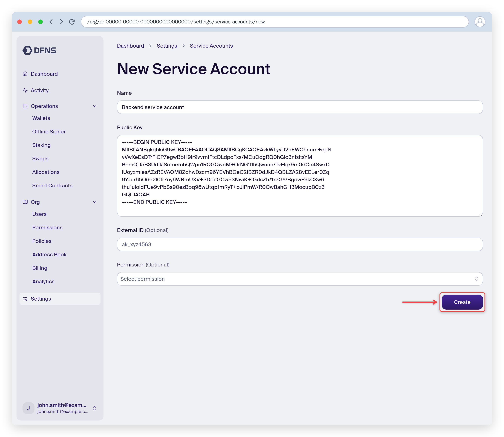Click the External ID (Optional) label
Screen dimensions: 504x437
click(143, 230)
